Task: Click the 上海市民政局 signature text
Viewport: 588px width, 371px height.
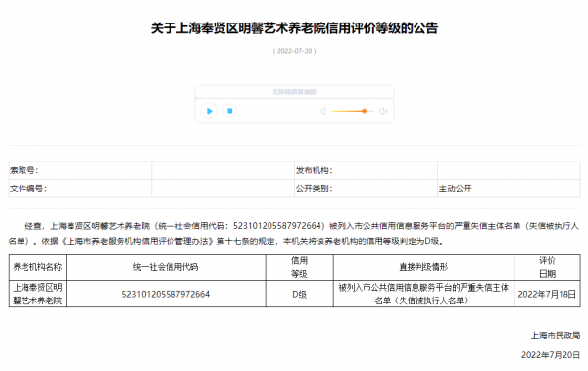Action: (x=556, y=335)
